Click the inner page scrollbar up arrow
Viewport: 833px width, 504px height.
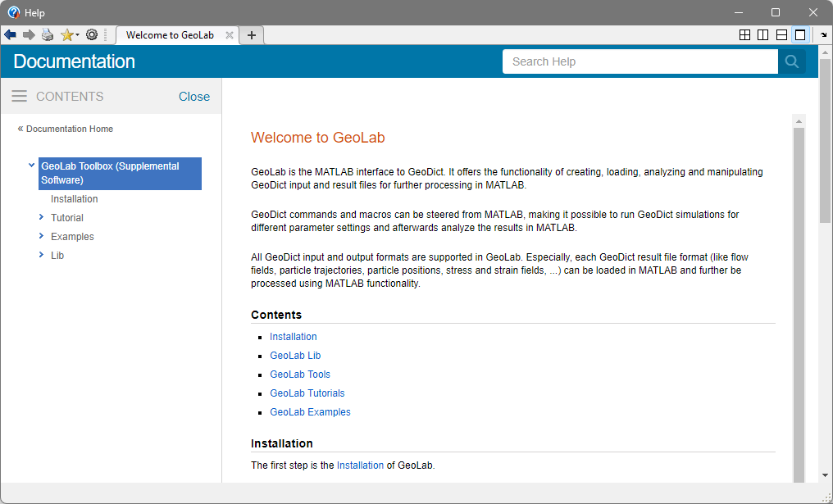coord(799,121)
